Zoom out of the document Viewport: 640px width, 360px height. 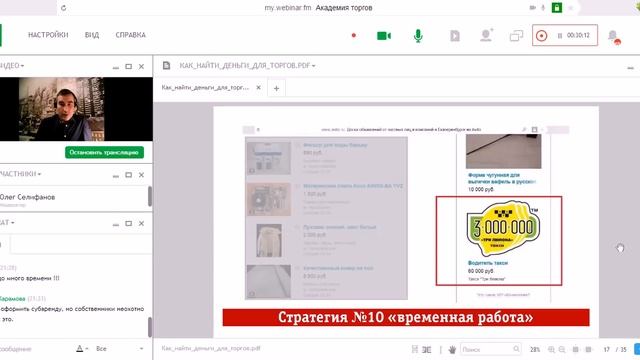[562, 349]
